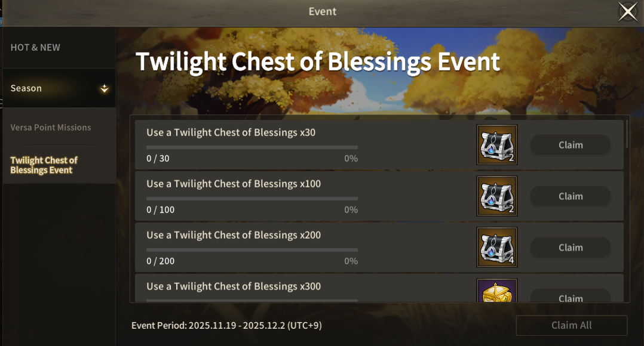Collapse the Season category arrow
The height and width of the screenshot is (346, 644).
[x=105, y=88]
